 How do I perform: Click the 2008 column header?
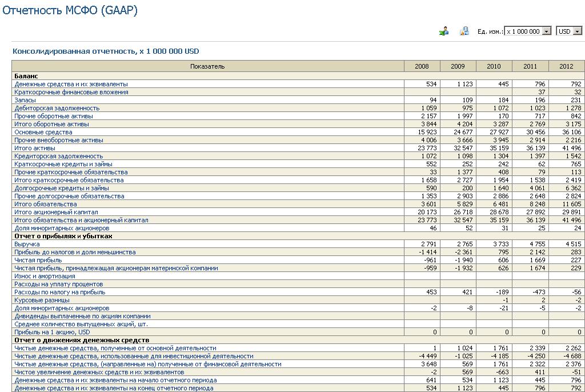[422, 66]
